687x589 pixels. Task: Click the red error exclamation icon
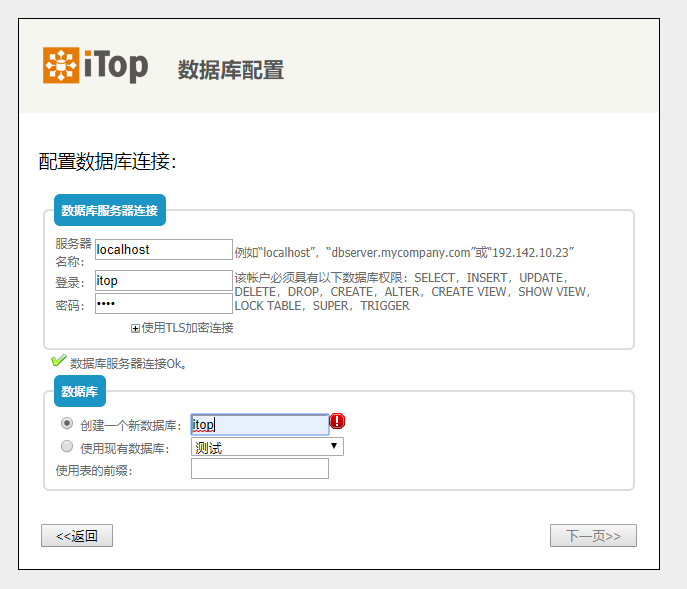click(x=337, y=421)
